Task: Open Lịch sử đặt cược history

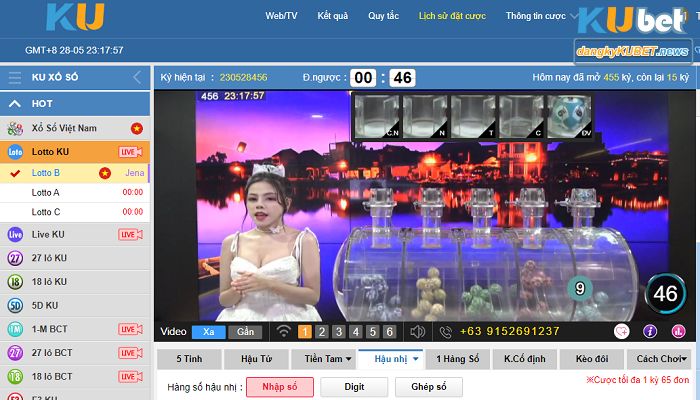Action: pyautogui.click(x=452, y=16)
